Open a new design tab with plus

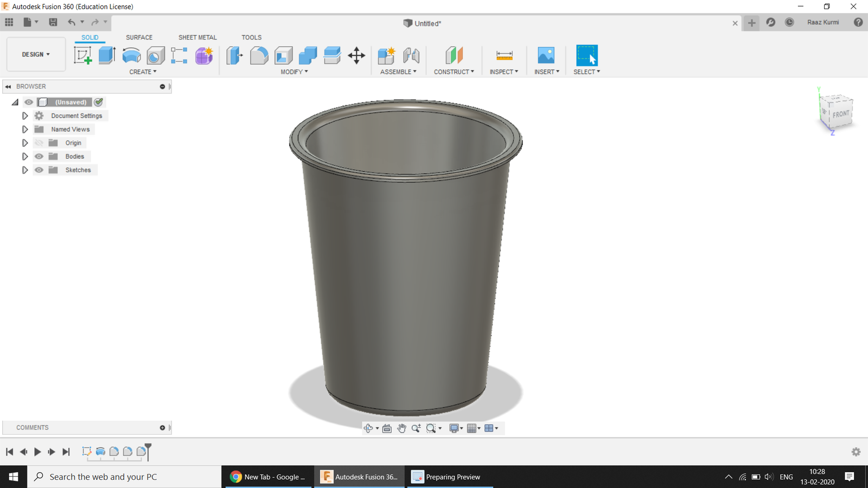pyautogui.click(x=751, y=22)
